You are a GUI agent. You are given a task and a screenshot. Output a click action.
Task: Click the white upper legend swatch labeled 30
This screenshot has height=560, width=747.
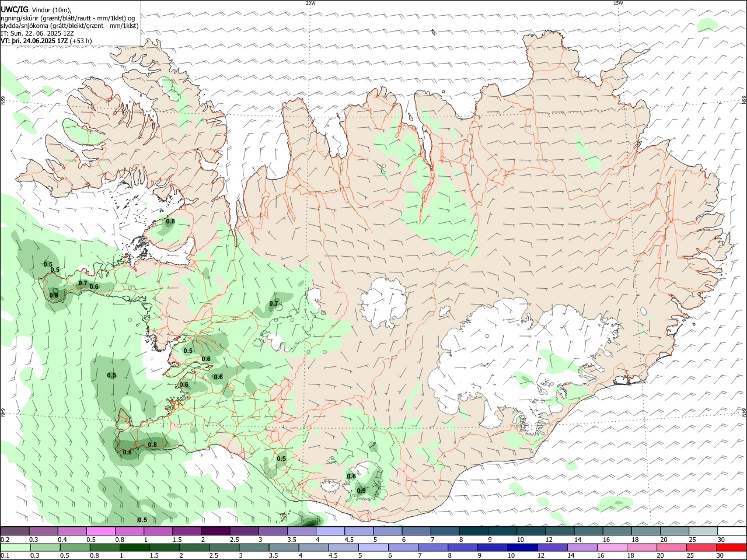click(732, 531)
